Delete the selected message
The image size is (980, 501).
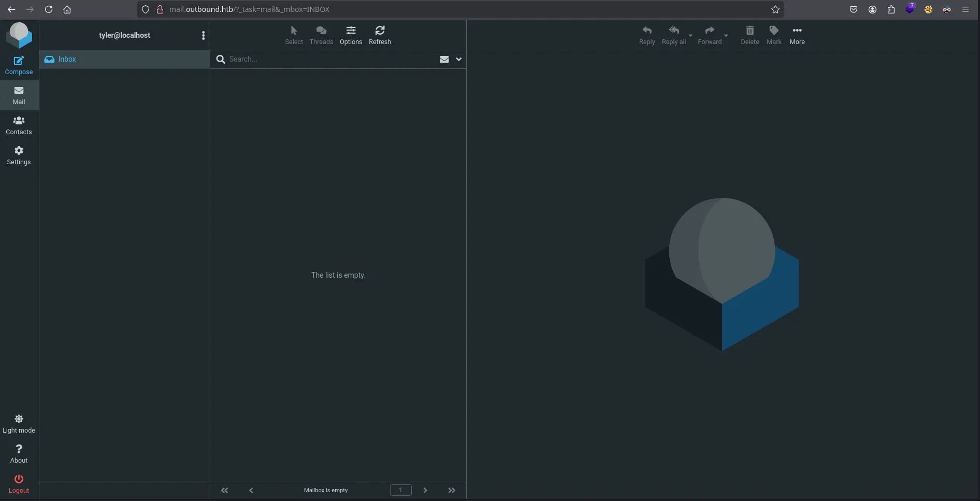point(750,35)
